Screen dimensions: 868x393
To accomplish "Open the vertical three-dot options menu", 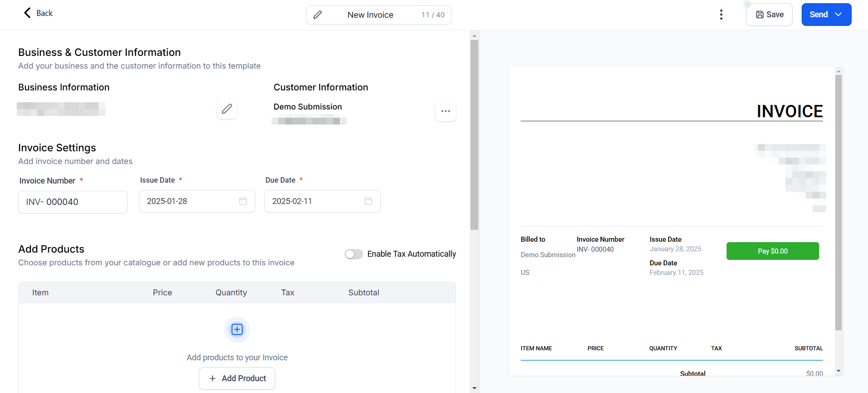I will 721,15.
